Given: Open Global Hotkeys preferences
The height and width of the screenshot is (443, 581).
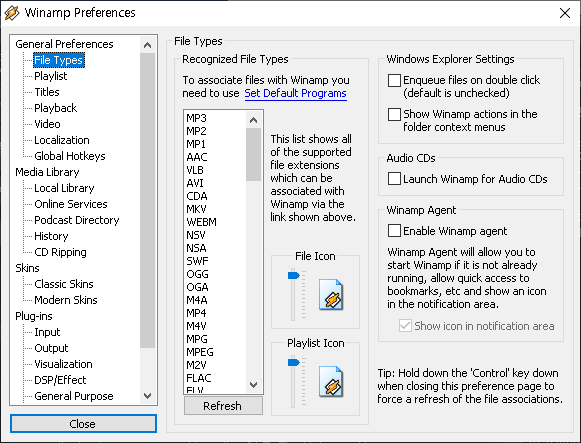Looking at the screenshot, I should coord(70,156).
